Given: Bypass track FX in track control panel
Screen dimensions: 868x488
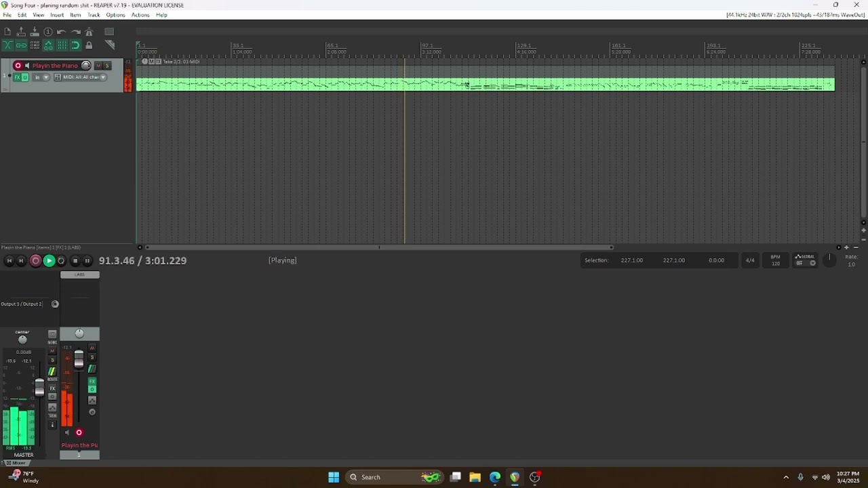Looking at the screenshot, I should [x=25, y=77].
